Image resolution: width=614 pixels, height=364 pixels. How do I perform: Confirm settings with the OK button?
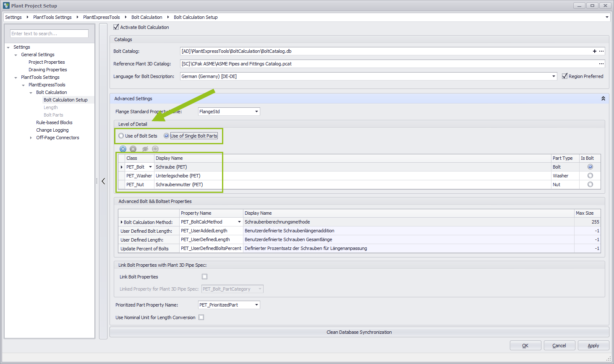pos(525,346)
